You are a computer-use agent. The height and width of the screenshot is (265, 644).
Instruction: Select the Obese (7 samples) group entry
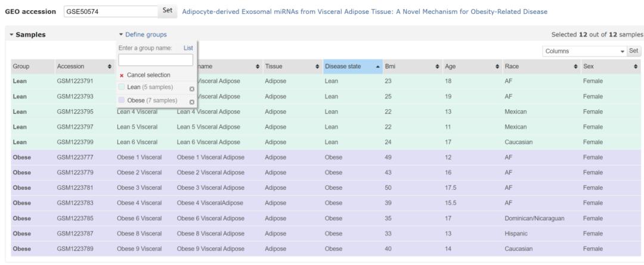151,100
